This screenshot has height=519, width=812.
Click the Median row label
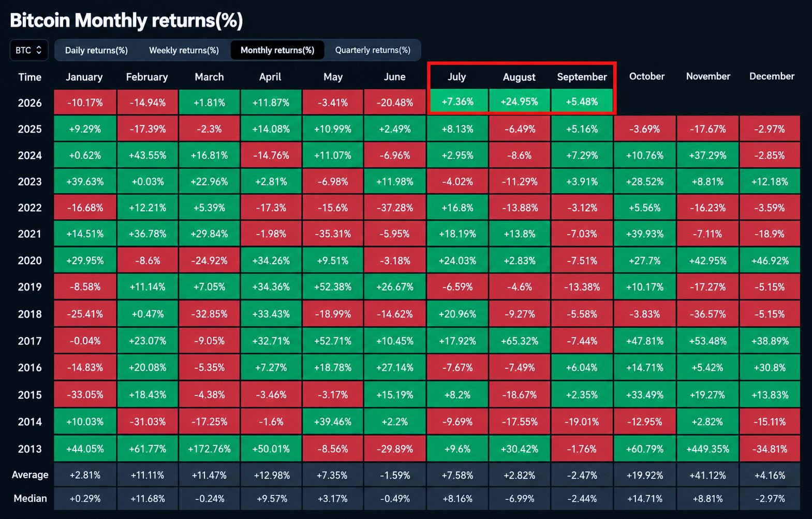click(x=30, y=498)
